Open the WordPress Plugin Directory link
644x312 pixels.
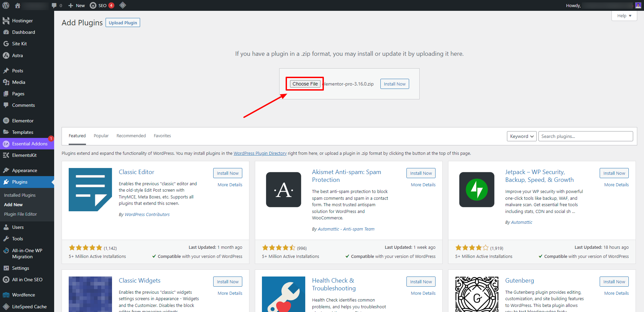click(x=260, y=153)
